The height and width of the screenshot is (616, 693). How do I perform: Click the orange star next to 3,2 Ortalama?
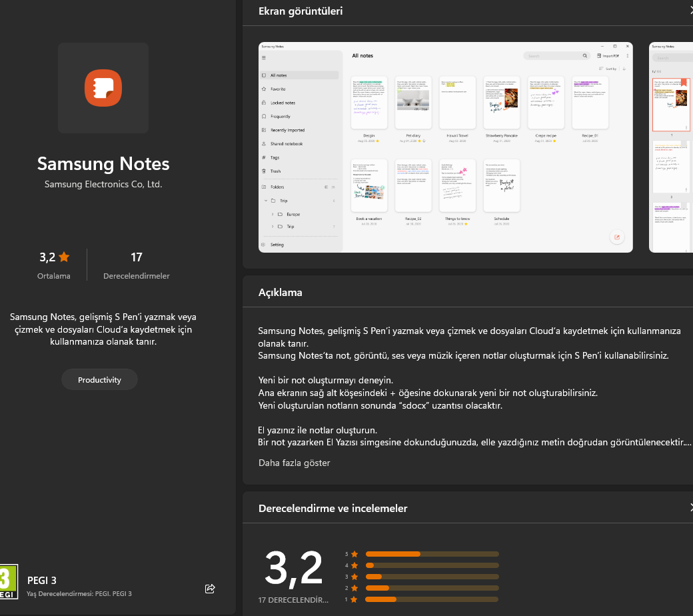[64, 257]
